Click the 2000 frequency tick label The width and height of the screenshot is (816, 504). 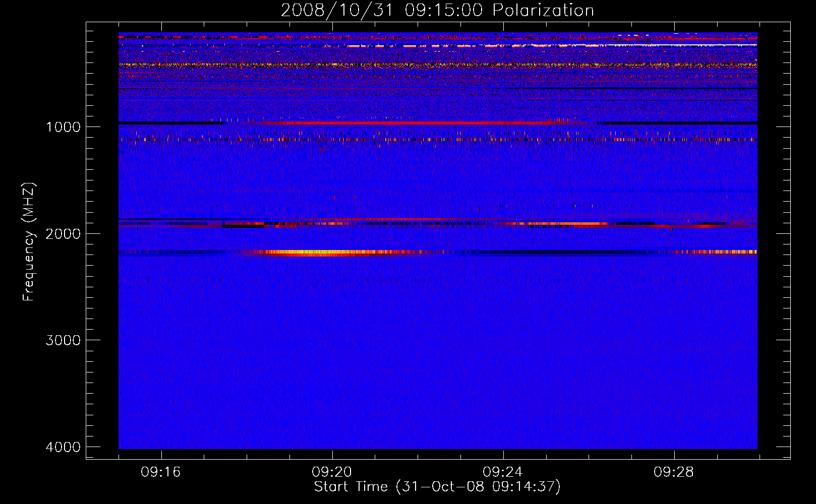[63, 234]
